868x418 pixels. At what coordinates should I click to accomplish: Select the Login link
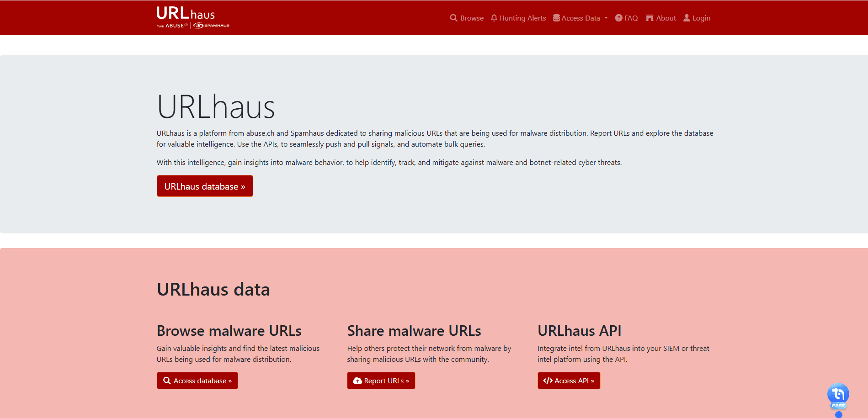pos(701,18)
